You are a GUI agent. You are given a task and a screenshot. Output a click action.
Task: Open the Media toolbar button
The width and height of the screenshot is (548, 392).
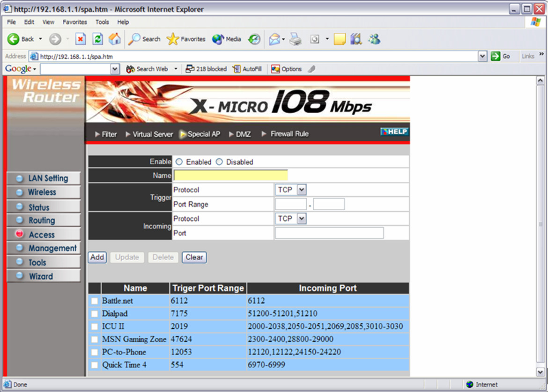click(x=227, y=39)
